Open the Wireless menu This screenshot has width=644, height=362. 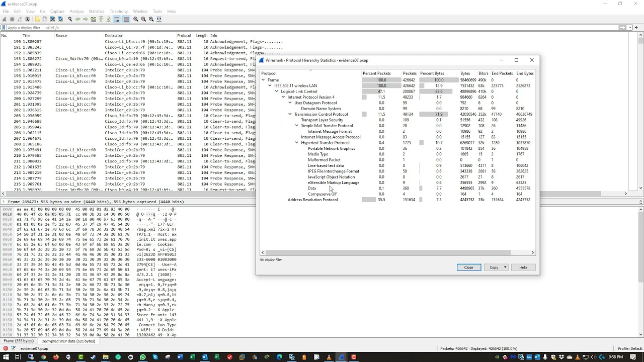(x=140, y=11)
